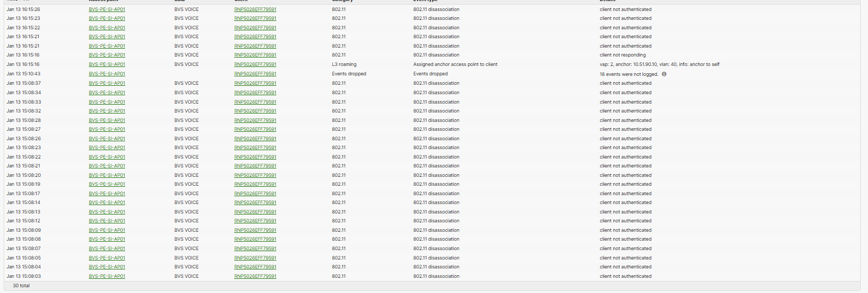Open client RNP5026EFF79591 in the L3 roaming row
The image size is (868, 293).
point(255,64)
